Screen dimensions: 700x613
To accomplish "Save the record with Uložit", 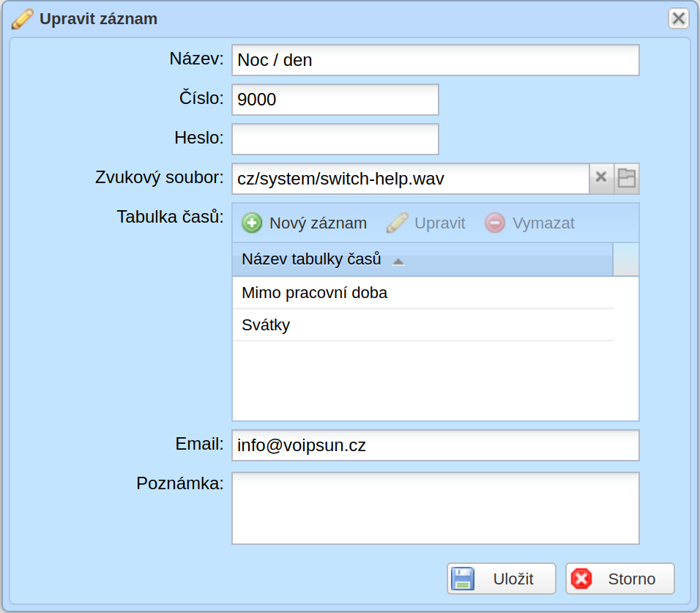I will click(502, 579).
